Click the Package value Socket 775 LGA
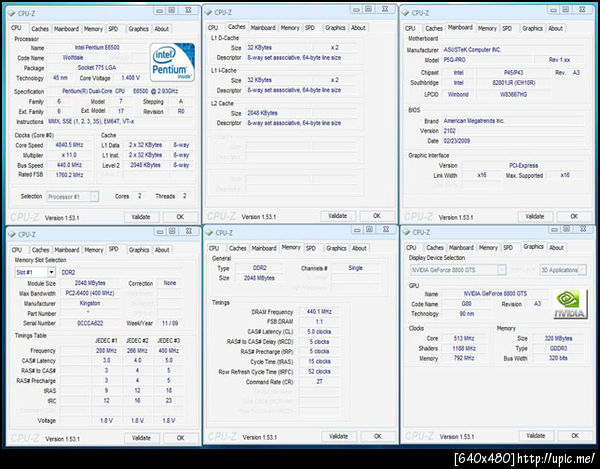The image size is (600, 469). (x=97, y=67)
